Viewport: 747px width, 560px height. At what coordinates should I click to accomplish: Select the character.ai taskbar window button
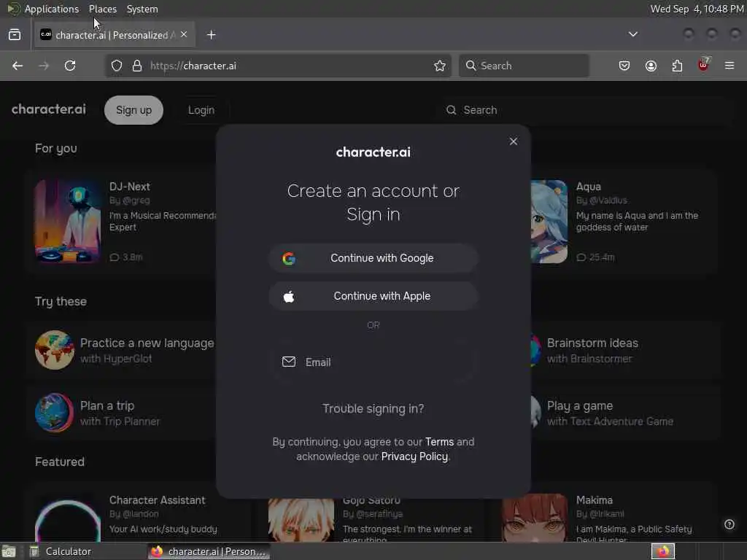(208, 551)
